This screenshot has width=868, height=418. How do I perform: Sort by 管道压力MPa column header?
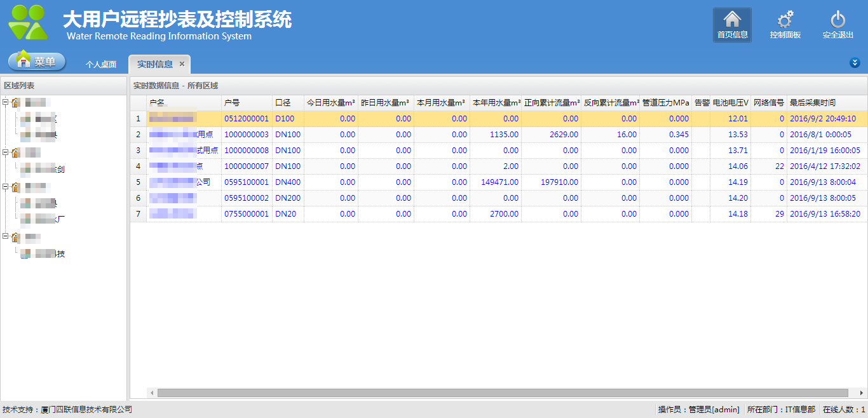pyautogui.click(x=666, y=103)
